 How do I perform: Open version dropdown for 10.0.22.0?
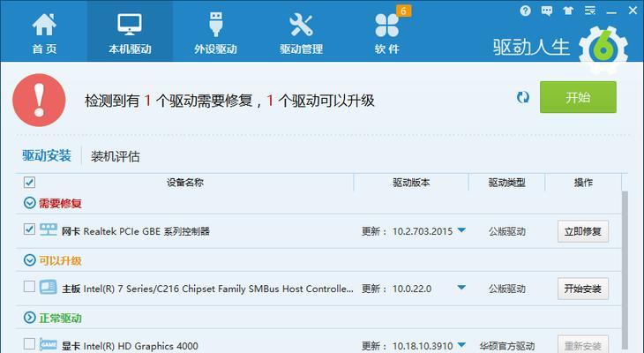tap(461, 288)
